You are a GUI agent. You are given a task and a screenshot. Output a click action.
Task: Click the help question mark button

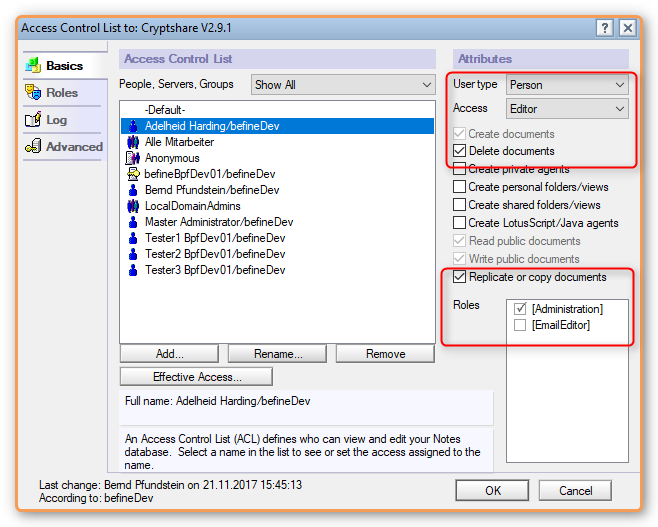pos(605,28)
